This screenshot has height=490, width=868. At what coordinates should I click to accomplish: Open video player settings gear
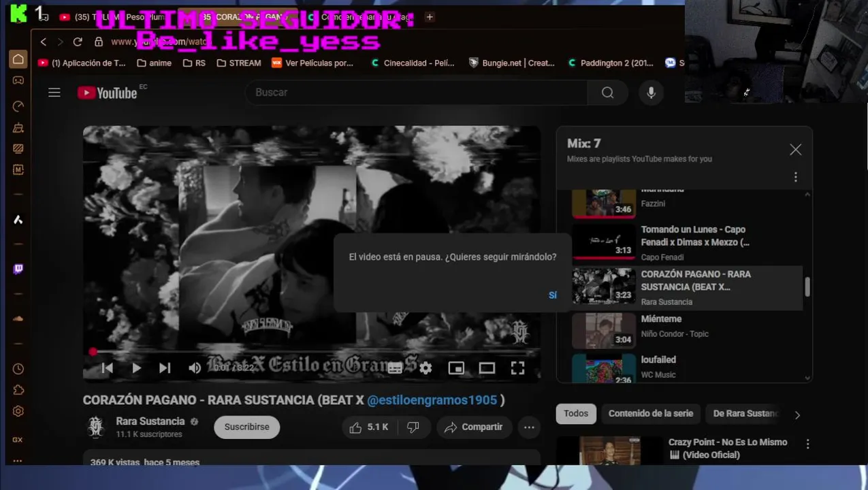(x=425, y=368)
